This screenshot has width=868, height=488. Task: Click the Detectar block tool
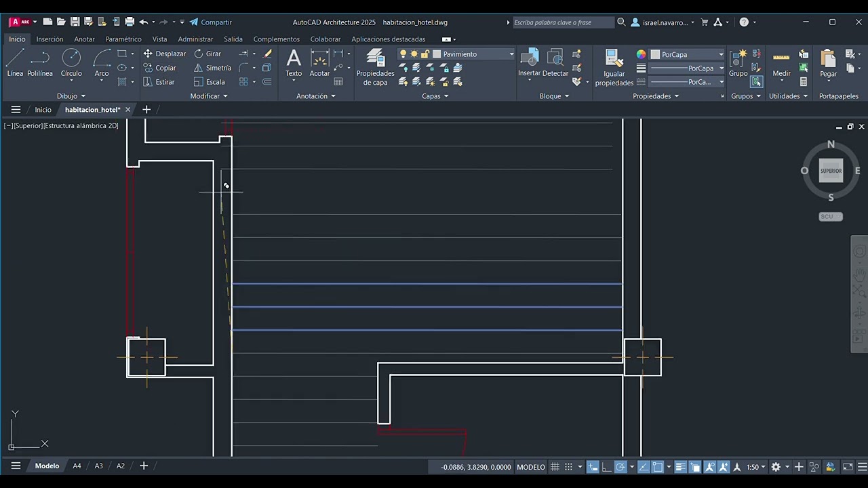pos(555,63)
